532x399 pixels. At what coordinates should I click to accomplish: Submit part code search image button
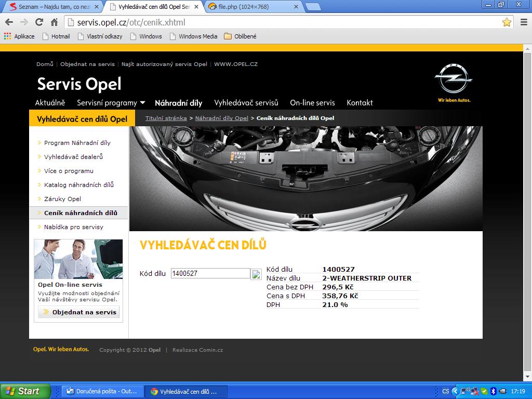(x=256, y=274)
